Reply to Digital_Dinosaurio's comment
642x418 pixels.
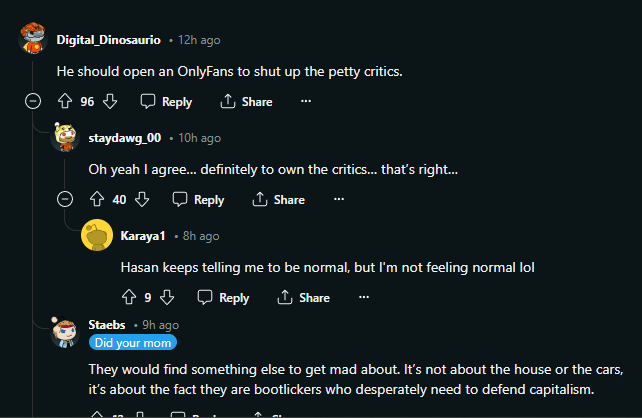click(166, 101)
